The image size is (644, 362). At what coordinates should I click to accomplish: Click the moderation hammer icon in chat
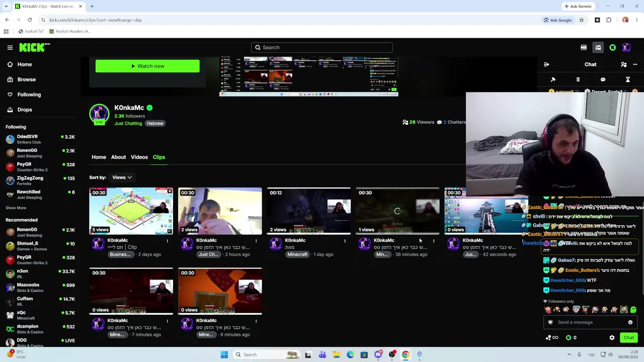coord(553,79)
